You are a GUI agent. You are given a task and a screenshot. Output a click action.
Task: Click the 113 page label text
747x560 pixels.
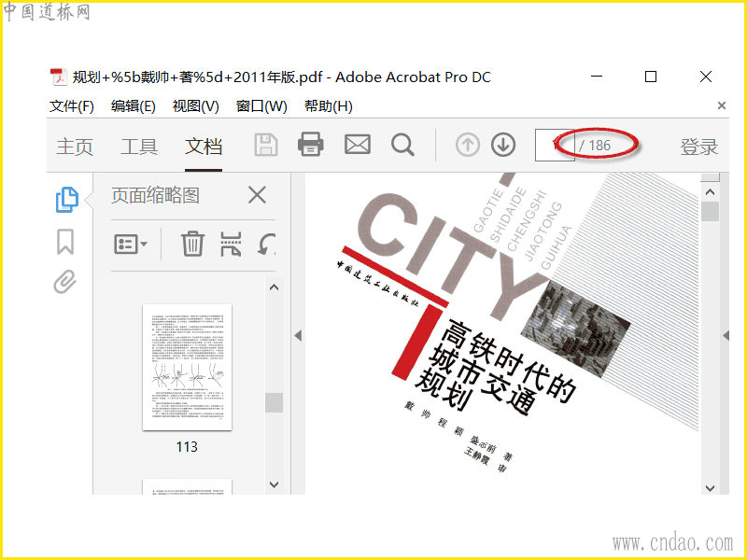pyautogui.click(x=187, y=447)
